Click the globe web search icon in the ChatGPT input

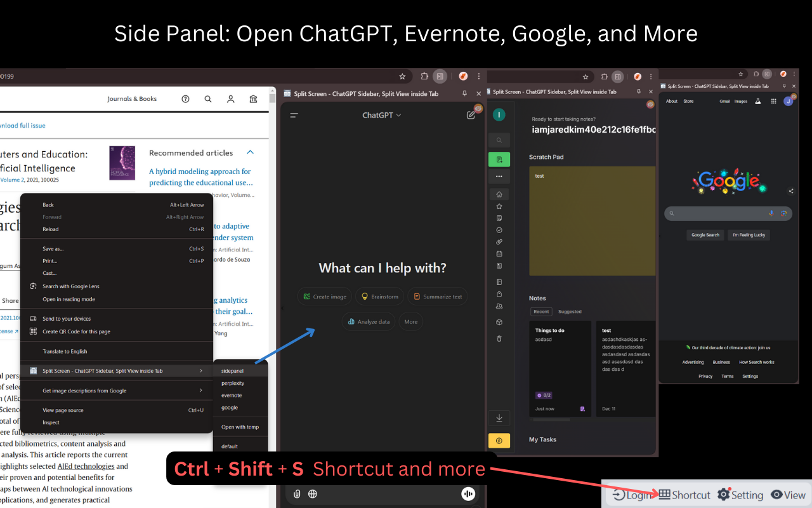[x=313, y=493]
